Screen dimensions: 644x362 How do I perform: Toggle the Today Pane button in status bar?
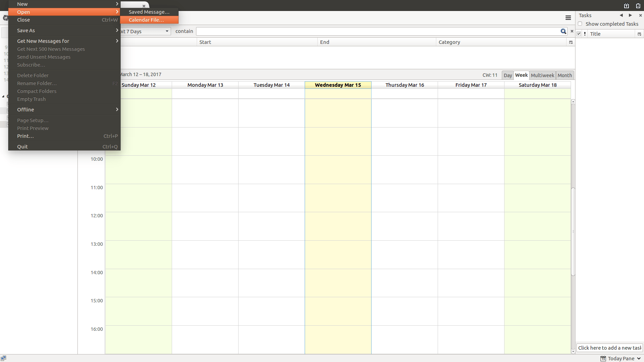point(618,358)
